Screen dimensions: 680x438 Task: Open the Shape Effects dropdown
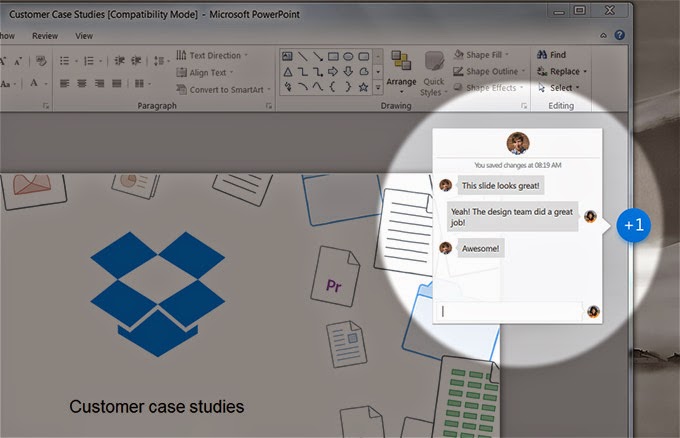tap(488, 88)
